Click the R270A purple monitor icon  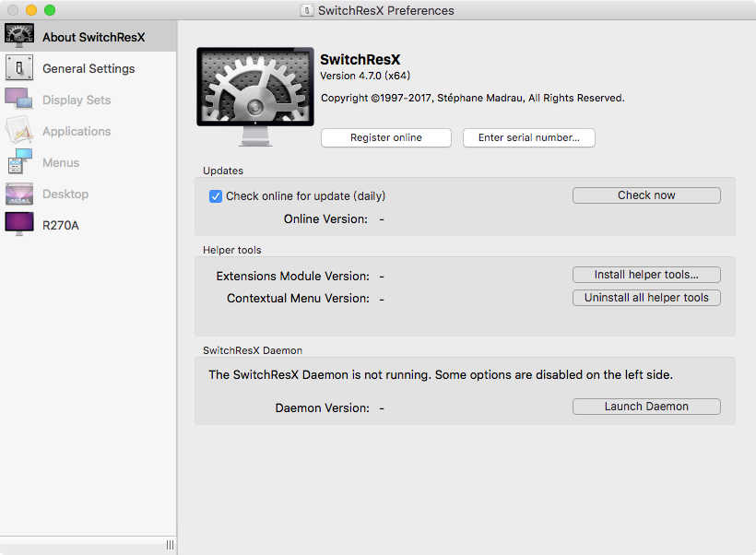19,224
